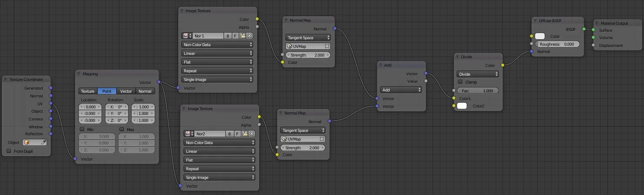This screenshot has height=195, width=644.
Task: Open Non-Color Data dropdown on Nor2 texture
Action: (220, 142)
